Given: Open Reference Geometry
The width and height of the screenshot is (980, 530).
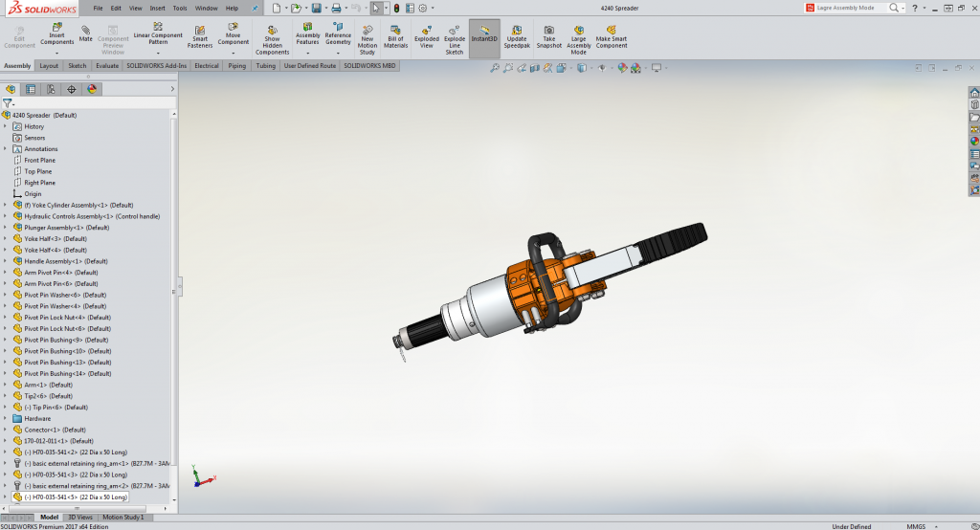Looking at the screenshot, I should (338, 34).
